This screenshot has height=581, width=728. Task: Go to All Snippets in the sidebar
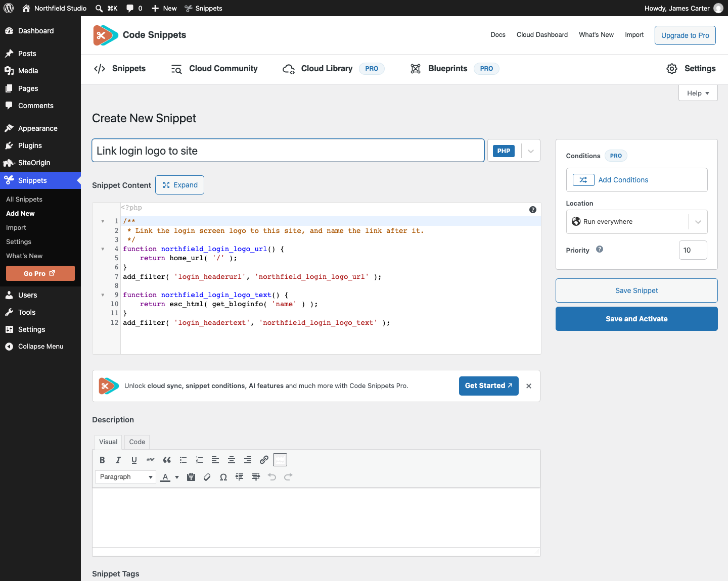click(24, 200)
